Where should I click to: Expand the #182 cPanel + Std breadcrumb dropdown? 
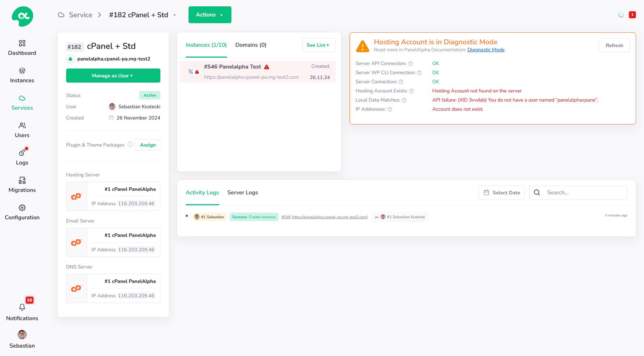(x=175, y=15)
